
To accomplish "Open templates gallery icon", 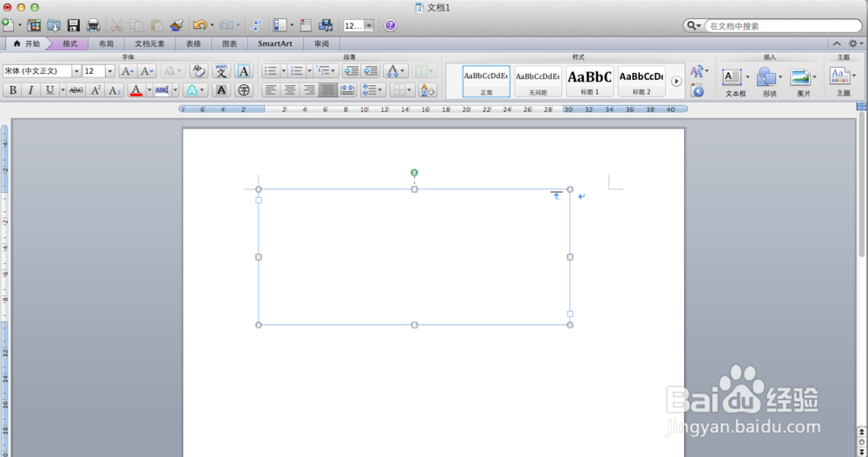I will [34, 25].
